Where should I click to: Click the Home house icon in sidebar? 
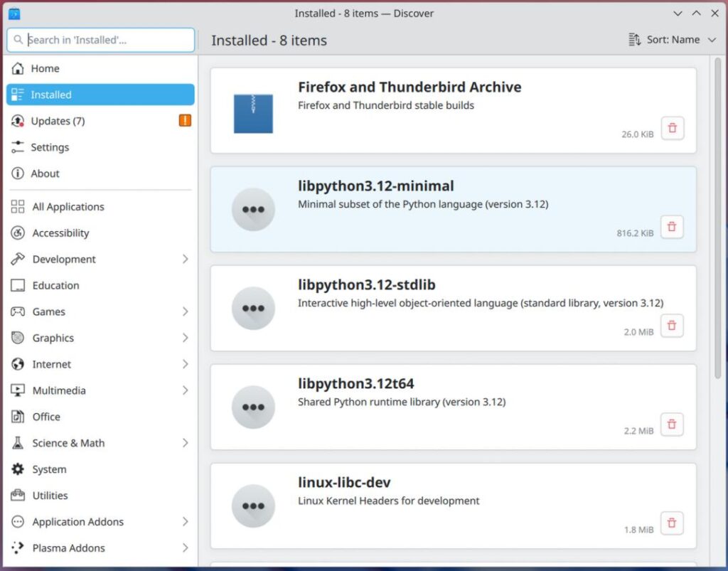click(18, 68)
